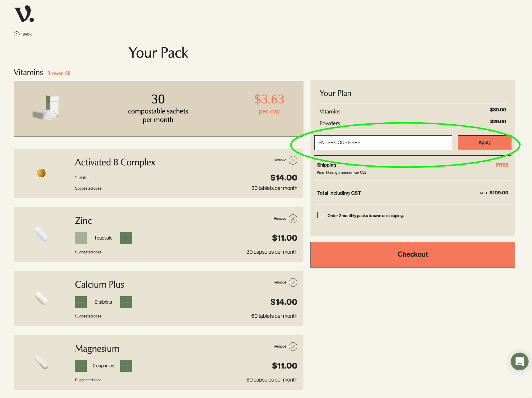Click the back arrow icon

click(17, 34)
